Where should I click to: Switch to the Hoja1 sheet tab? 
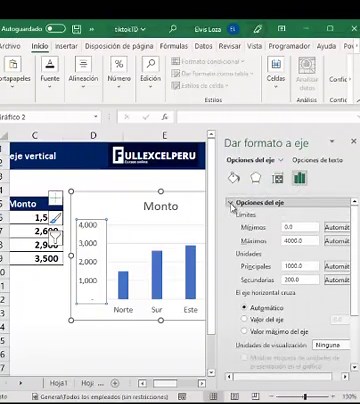pos(58,383)
